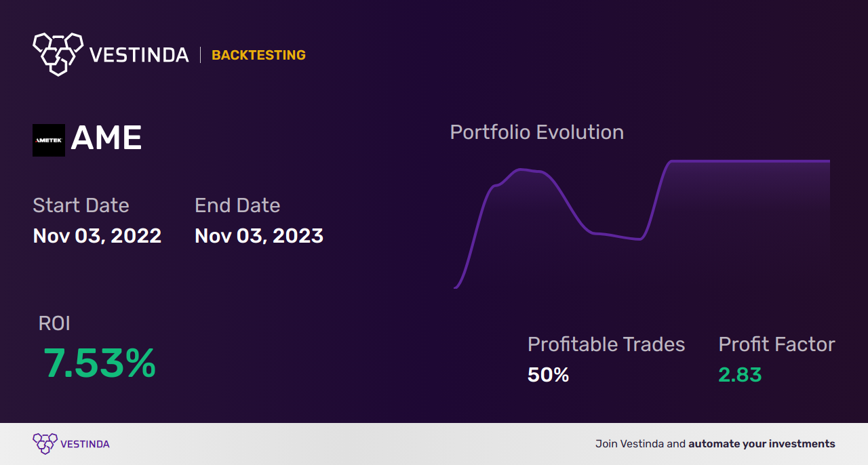Click the Portfolio Evolution heading
The height and width of the screenshot is (465, 868).
[536, 132]
